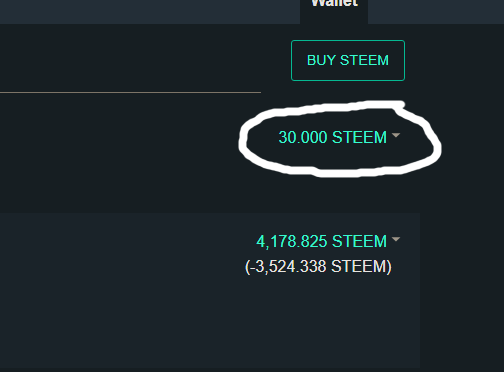Click the word STEEM after 4,178.825
The image size is (504, 372).
click(359, 241)
